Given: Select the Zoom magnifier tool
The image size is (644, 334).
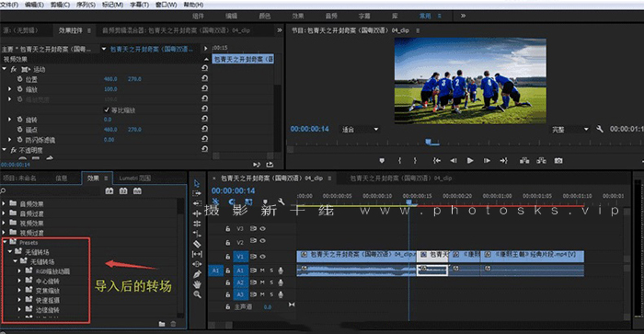Looking at the screenshot, I should (197, 294).
